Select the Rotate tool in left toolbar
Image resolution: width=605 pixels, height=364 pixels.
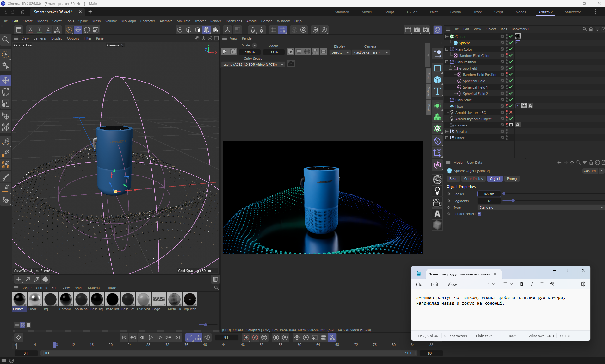[6, 92]
